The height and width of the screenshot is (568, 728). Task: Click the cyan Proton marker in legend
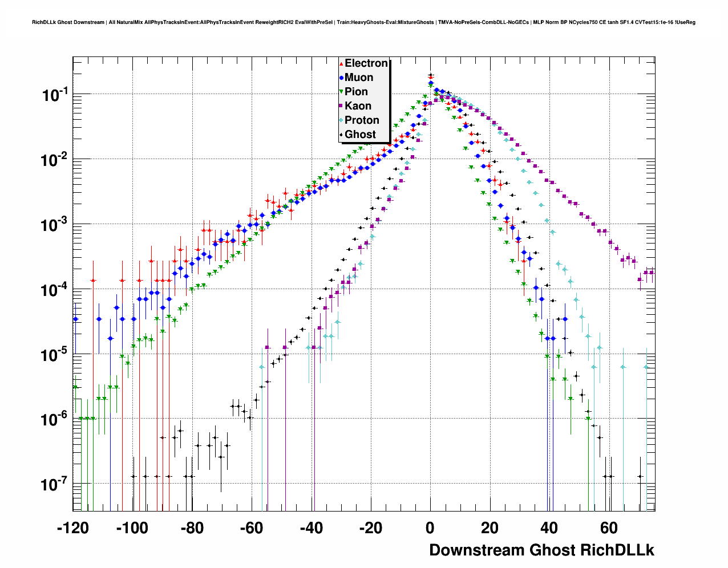pos(341,120)
